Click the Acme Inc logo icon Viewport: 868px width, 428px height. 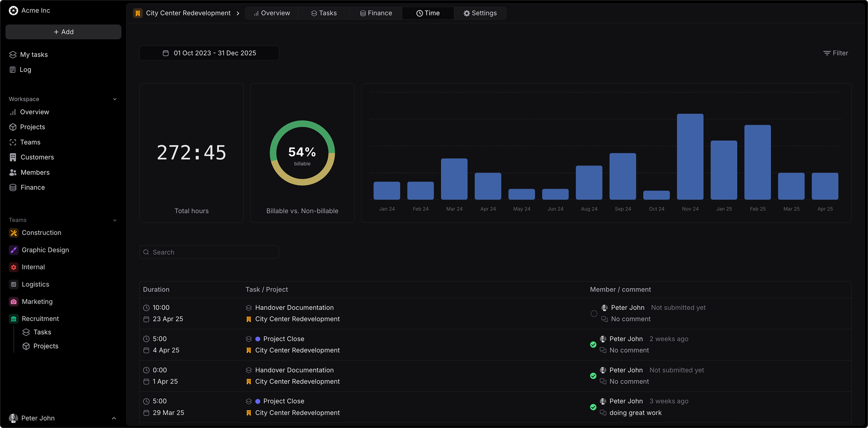[x=13, y=10]
